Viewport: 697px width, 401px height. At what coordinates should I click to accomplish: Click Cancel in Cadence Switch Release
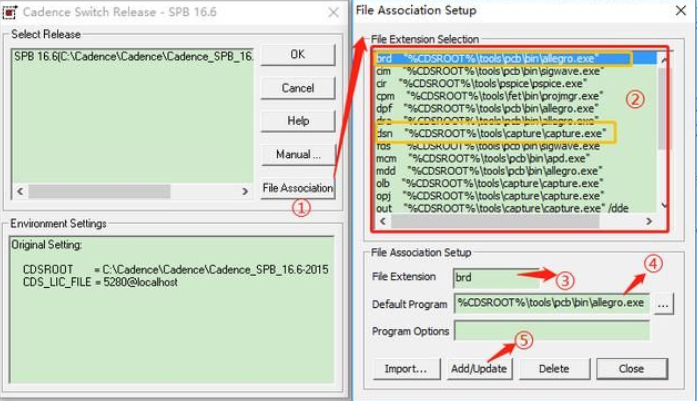point(297,88)
